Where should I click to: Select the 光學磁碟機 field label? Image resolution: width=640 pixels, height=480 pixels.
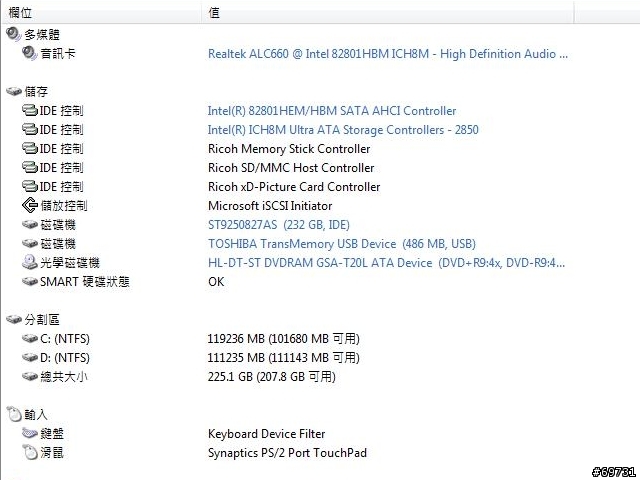click(x=70, y=263)
